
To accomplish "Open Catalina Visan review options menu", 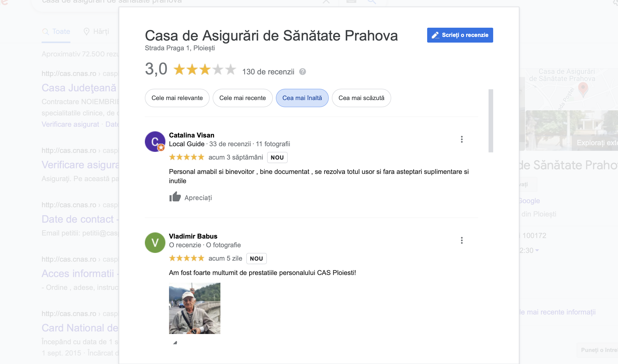I will (462, 139).
